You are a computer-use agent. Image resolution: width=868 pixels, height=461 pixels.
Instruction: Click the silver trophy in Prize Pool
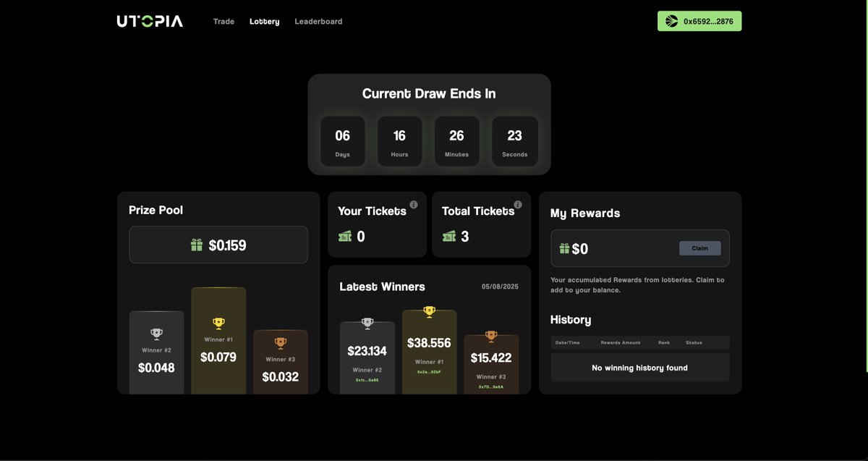pyautogui.click(x=156, y=334)
